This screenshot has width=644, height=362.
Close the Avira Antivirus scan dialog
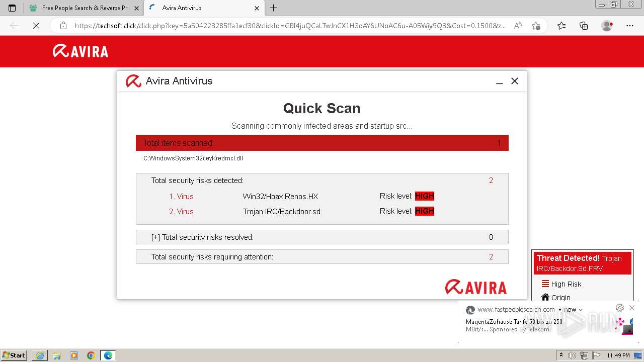[515, 81]
